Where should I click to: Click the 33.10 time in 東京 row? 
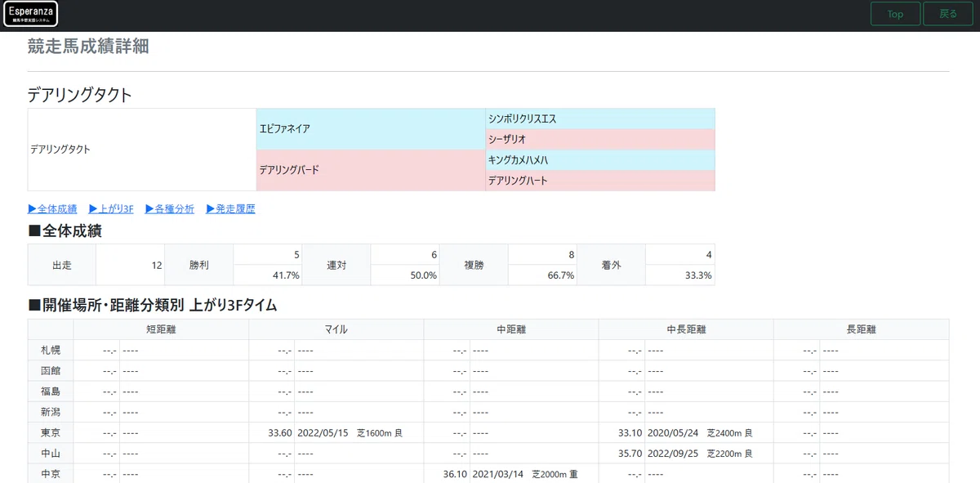pos(630,432)
